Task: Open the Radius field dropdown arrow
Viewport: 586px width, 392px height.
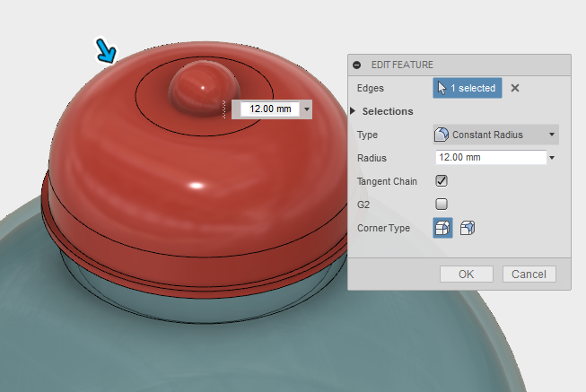Action: click(x=552, y=158)
